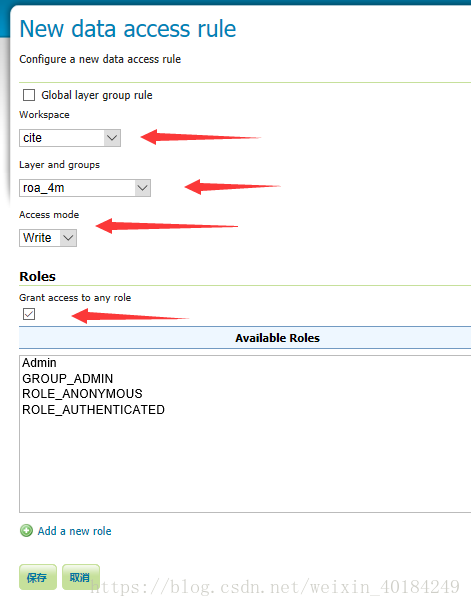This screenshot has height=607, width=471.
Task: Select GROUP_ADMIN in the roles list
Action: 68,378
